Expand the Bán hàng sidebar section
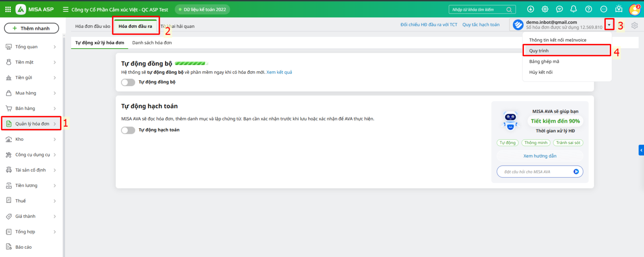 [x=31, y=109]
